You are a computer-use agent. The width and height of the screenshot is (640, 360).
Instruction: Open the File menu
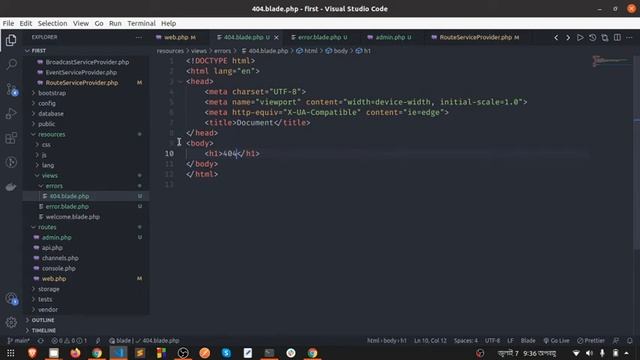point(8,23)
